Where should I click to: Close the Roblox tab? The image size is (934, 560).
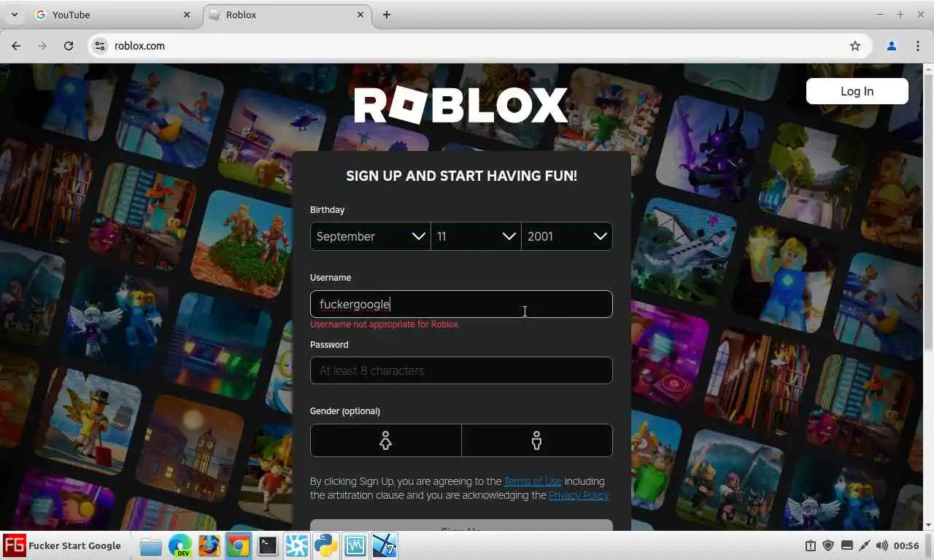(x=360, y=15)
